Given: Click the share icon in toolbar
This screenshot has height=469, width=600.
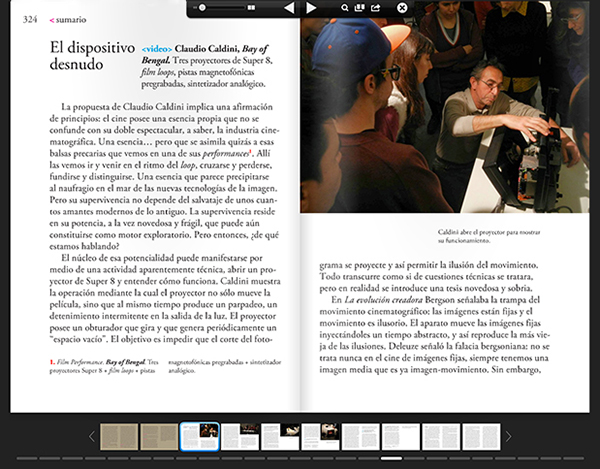Looking at the screenshot, I should pos(376,8).
